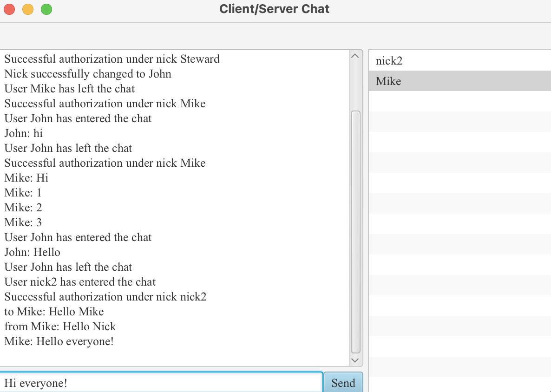
Task: Click the private message "to Mike: Hello Mike"
Action: [54, 312]
